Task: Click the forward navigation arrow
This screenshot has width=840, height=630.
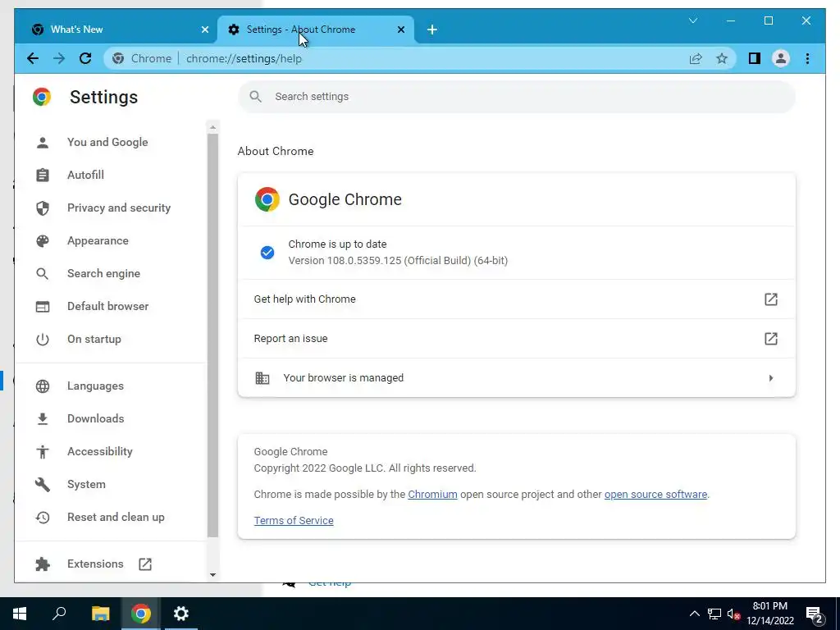Action: (x=59, y=58)
